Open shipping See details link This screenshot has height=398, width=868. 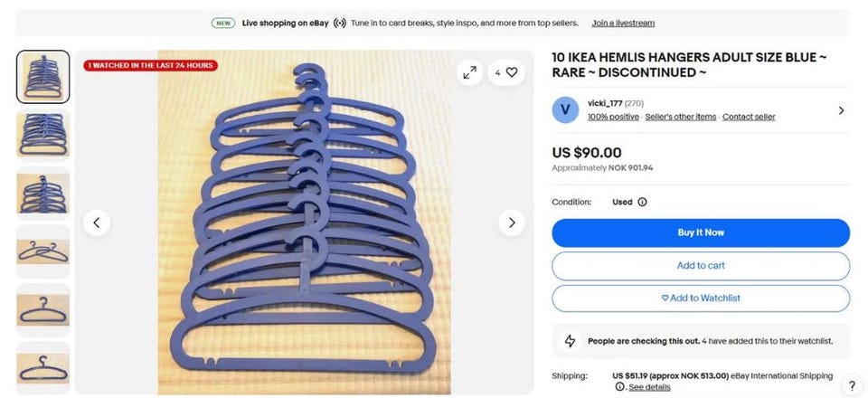pos(649,387)
